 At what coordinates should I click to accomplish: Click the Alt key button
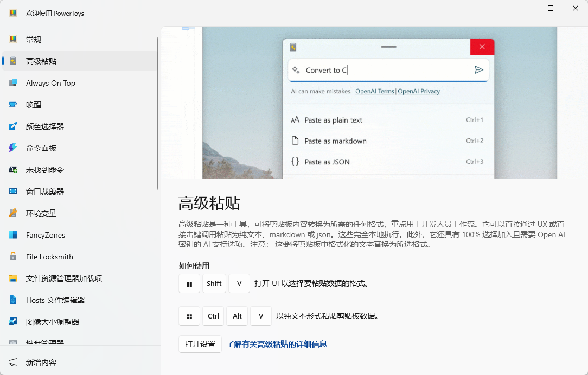tap(237, 316)
